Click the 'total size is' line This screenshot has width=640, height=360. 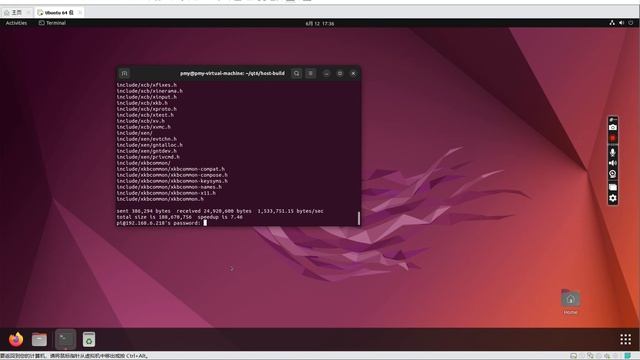pos(180,217)
